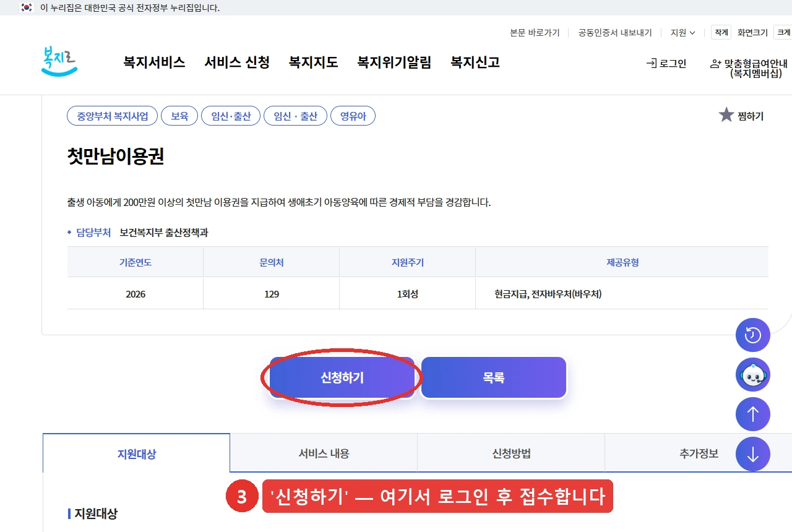The width and height of the screenshot is (792, 532).
Task: Click 본문 바로가기 link
Action: pyautogui.click(x=535, y=33)
